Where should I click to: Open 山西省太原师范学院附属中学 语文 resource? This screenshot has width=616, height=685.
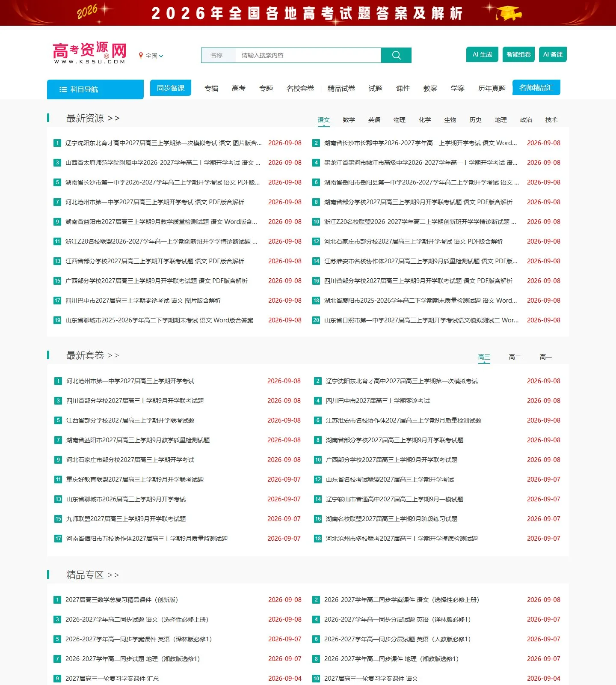click(163, 163)
